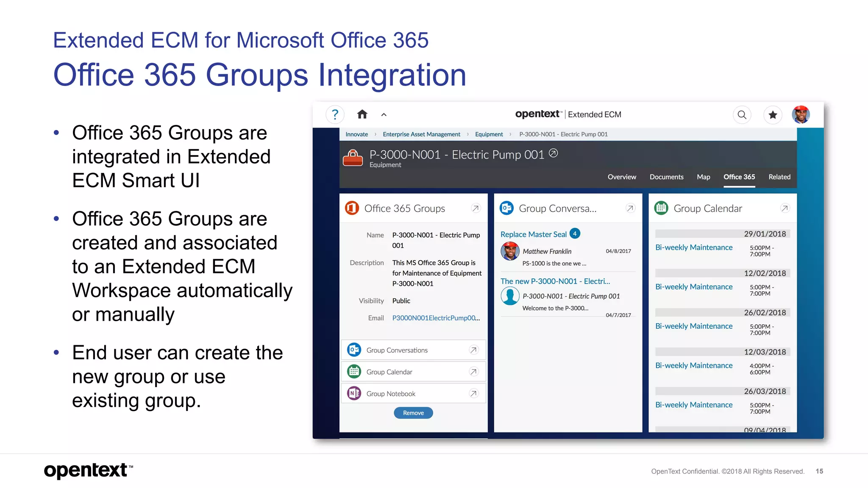868x488 pixels.
Task: Open arrow on Group Calendar row
Action: point(473,372)
